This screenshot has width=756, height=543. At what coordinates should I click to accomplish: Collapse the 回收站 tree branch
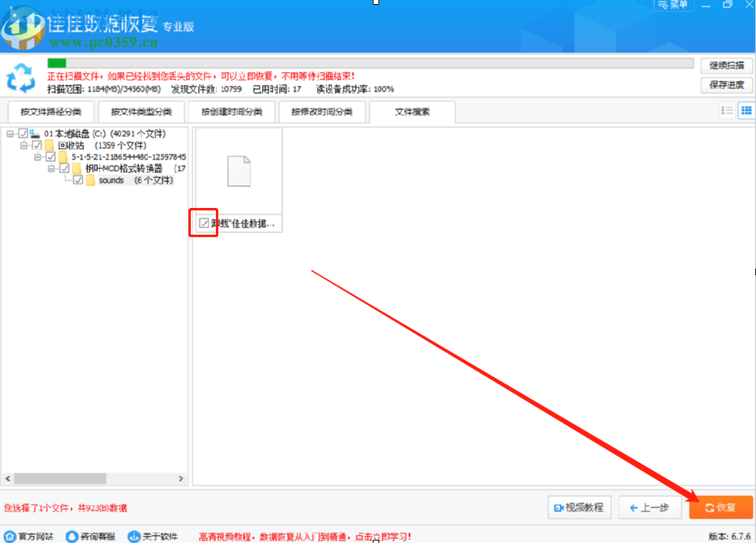tap(23, 146)
